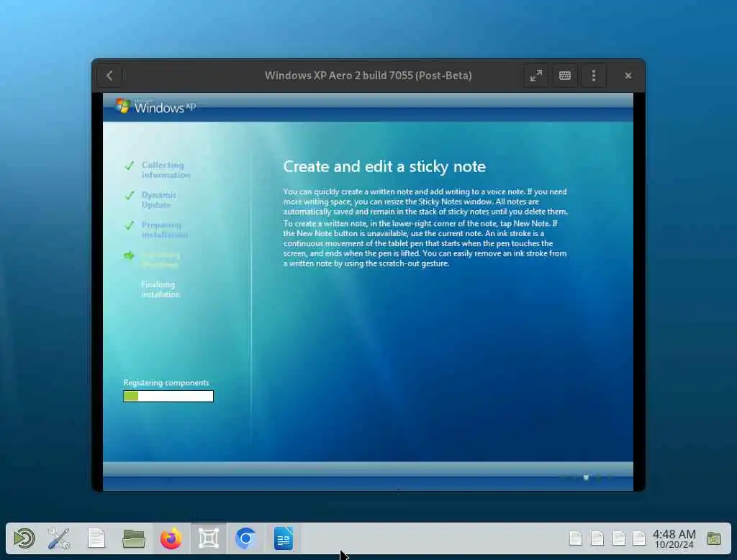Click the bright slide indicator dot at bottom
The image size is (737, 560).
coord(586,478)
